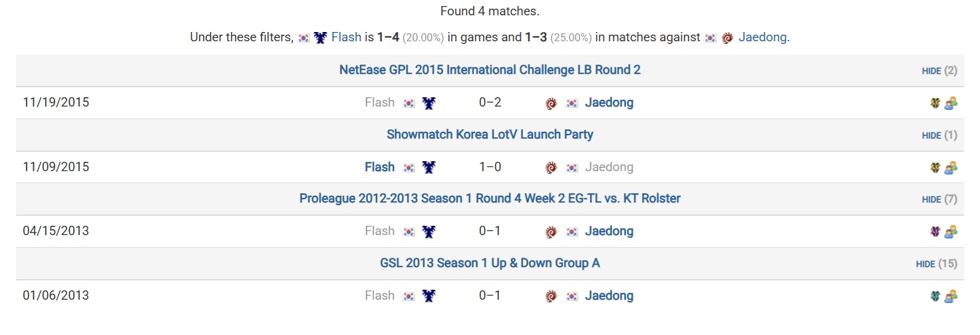Click Jaedong's Zerg icon in the 11/09/2015 match
The height and width of the screenshot is (335, 980).
click(x=551, y=167)
